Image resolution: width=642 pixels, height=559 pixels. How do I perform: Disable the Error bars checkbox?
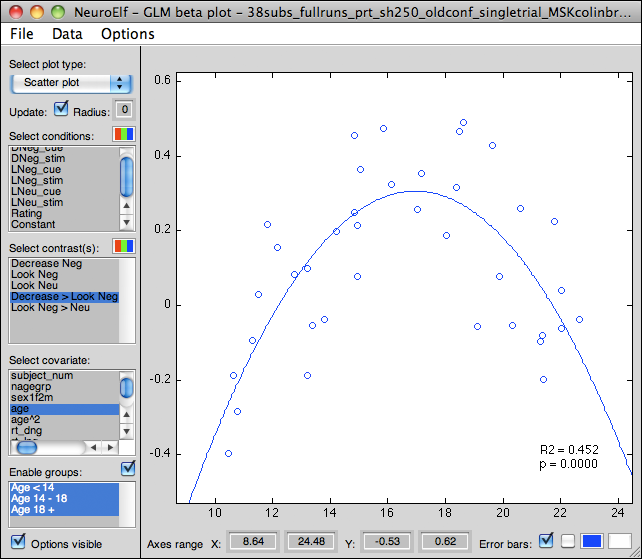point(545,541)
